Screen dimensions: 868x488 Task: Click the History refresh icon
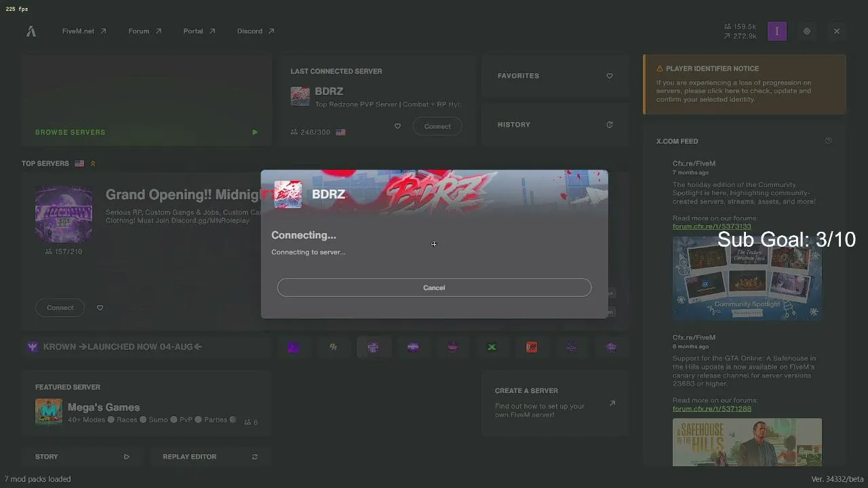click(x=610, y=125)
